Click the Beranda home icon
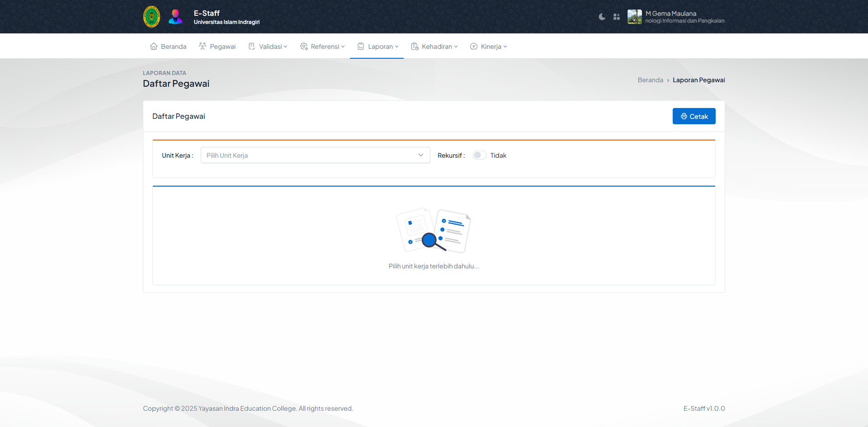 click(154, 47)
